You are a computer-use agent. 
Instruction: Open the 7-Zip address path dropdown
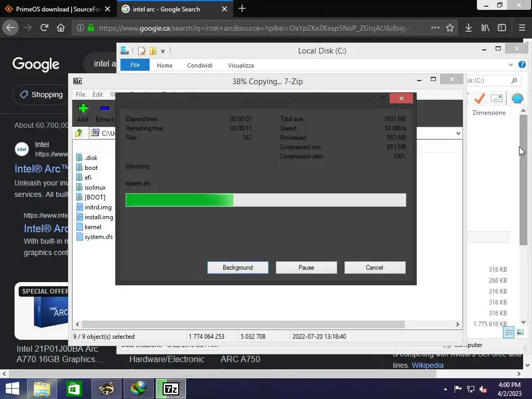[458, 134]
